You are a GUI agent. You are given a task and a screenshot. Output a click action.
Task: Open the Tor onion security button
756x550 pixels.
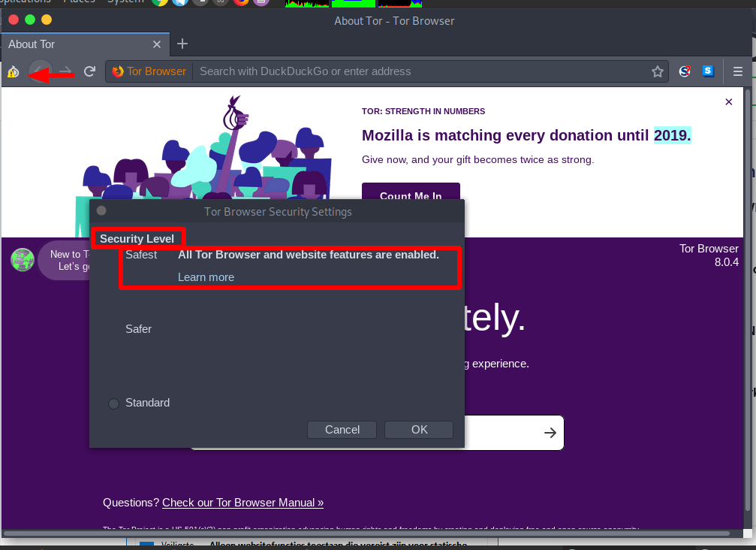point(13,72)
